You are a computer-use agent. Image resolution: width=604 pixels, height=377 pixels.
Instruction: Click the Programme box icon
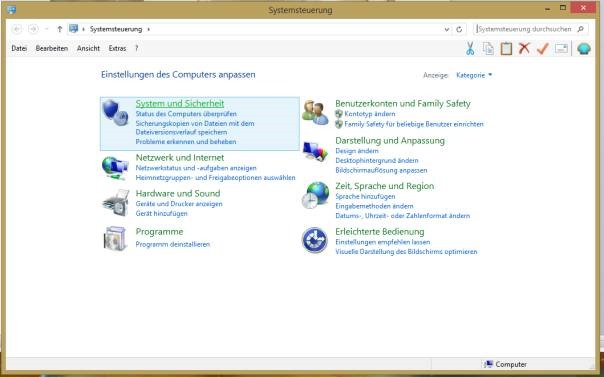pyautogui.click(x=115, y=239)
